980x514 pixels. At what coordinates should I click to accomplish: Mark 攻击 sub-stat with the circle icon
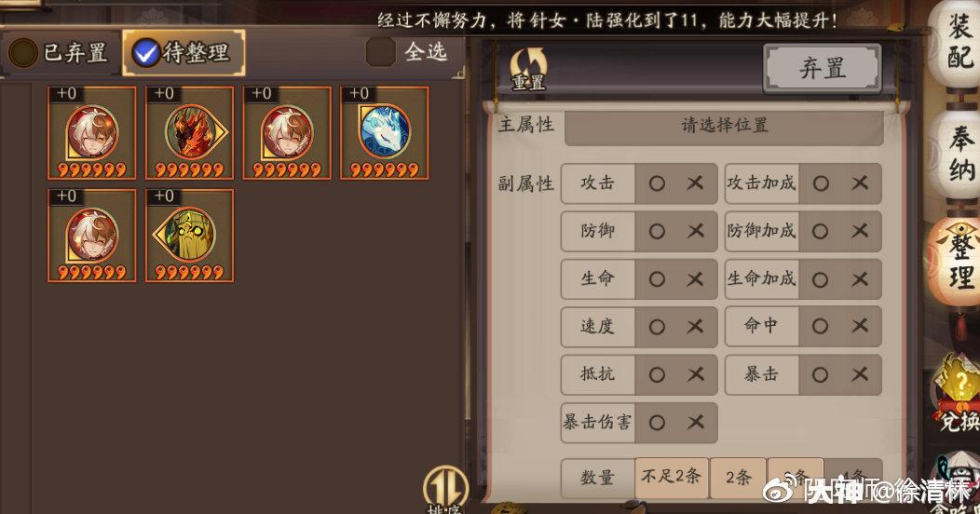click(656, 183)
